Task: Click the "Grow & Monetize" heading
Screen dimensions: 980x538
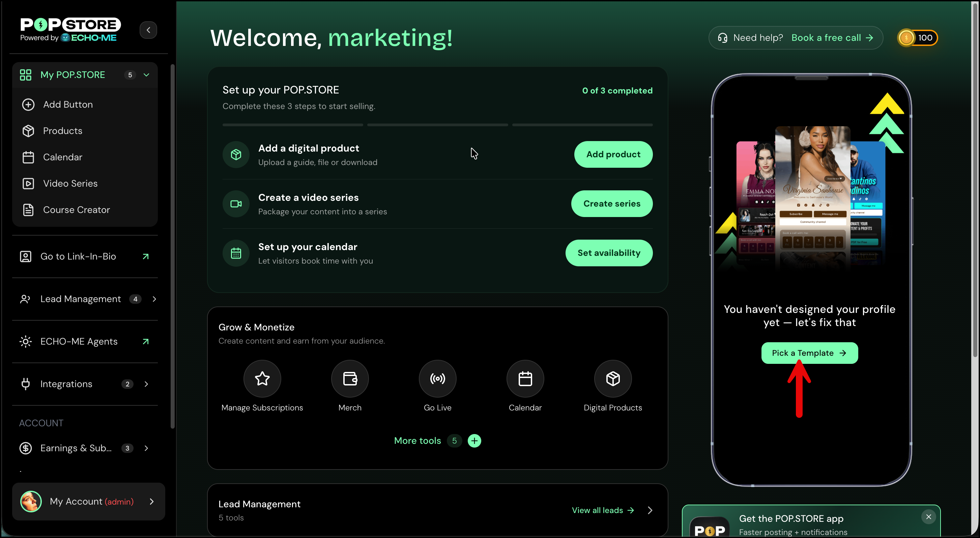Action: click(x=256, y=327)
